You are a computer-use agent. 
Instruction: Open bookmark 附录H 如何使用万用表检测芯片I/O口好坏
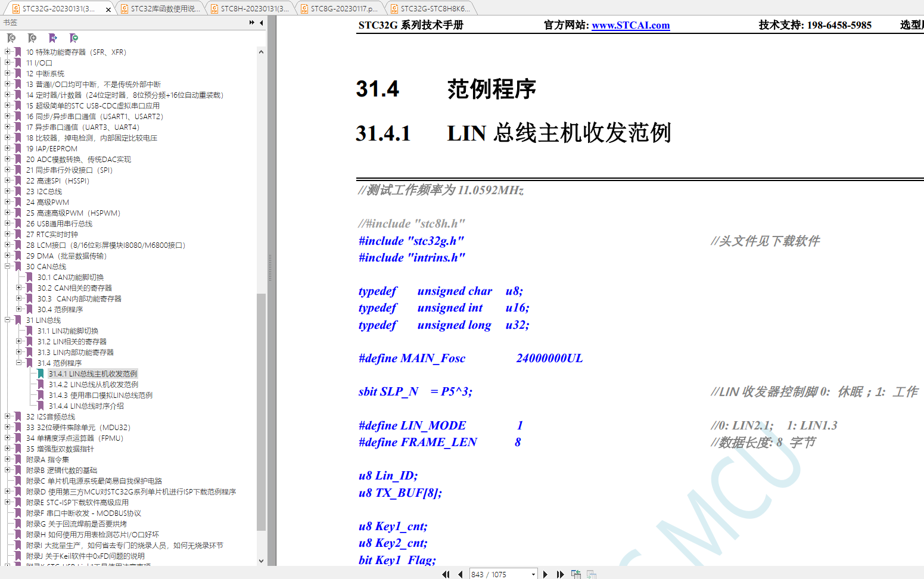pos(92,534)
